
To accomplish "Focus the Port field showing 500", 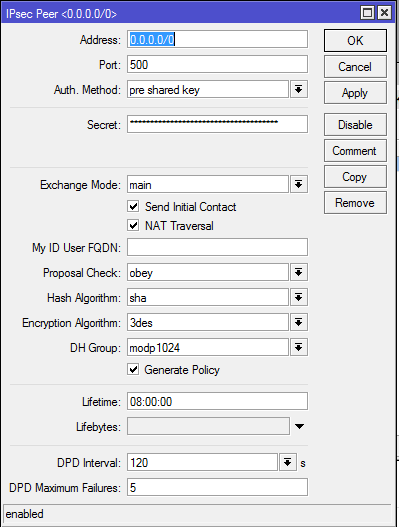I will (x=217, y=64).
